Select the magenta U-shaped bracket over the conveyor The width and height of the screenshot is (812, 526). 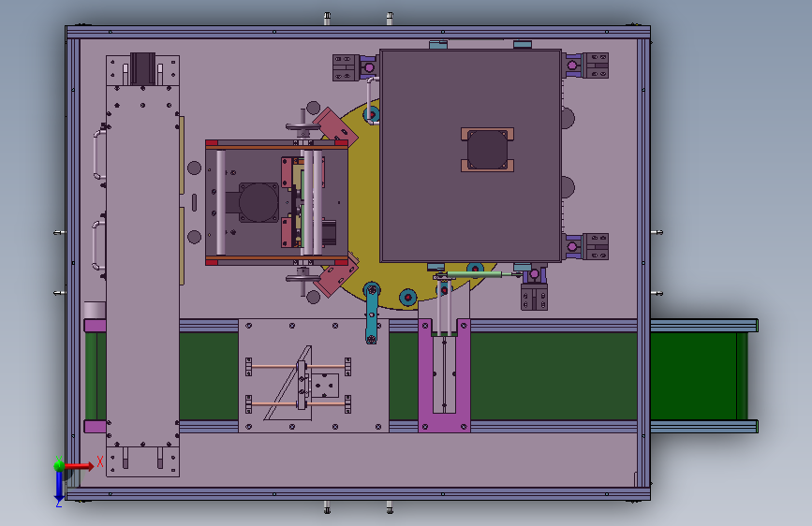pyautogui.click(x=444, y=375)
